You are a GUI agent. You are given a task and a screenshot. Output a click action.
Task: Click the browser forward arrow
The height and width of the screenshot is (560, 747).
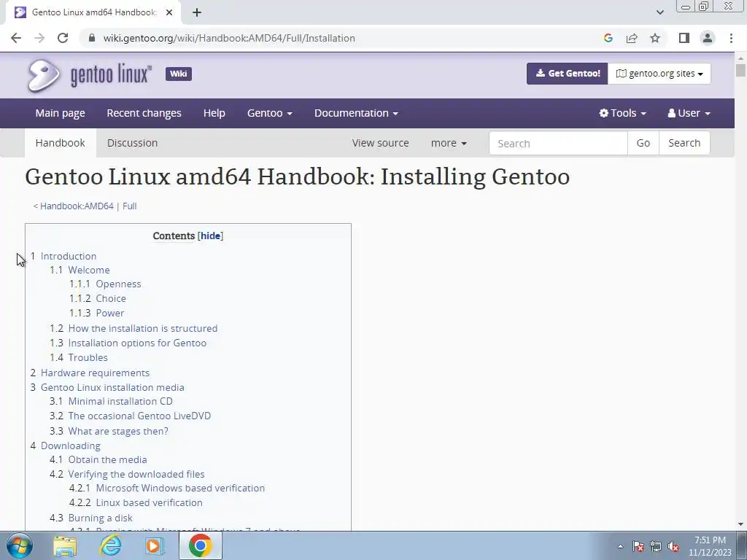pos(39,38)
